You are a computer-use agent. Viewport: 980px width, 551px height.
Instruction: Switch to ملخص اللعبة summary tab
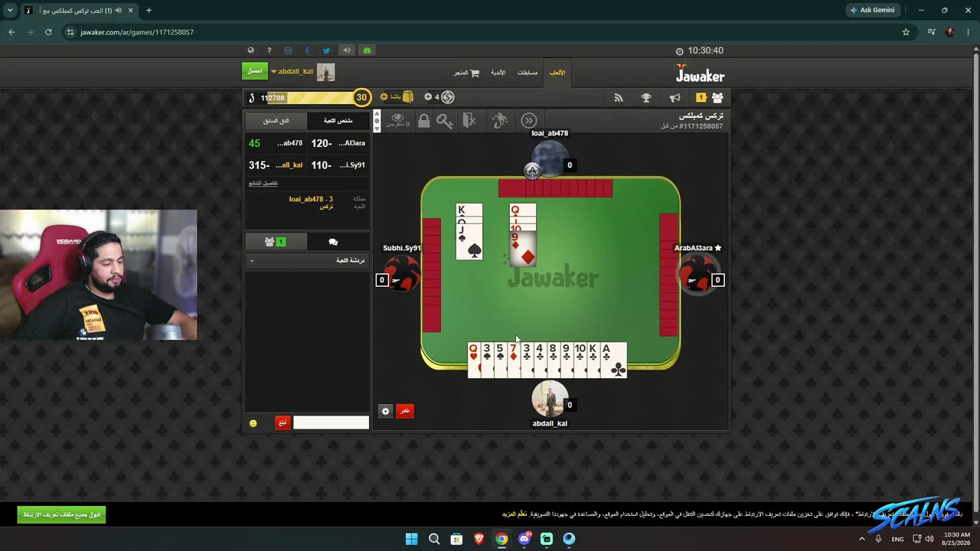coord(338,121)
